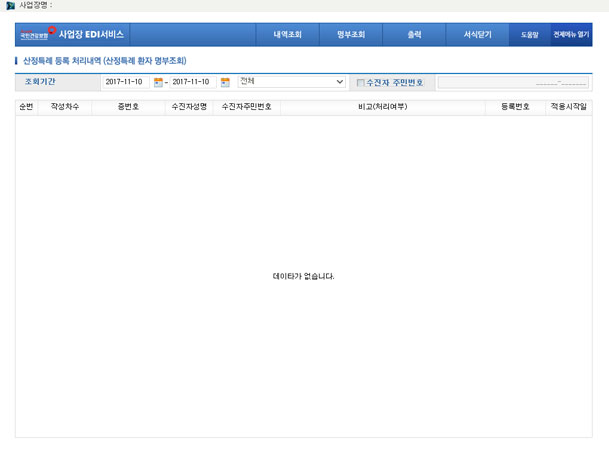
Task: Open the 내역조회 menu
Action: click(287, 35)
